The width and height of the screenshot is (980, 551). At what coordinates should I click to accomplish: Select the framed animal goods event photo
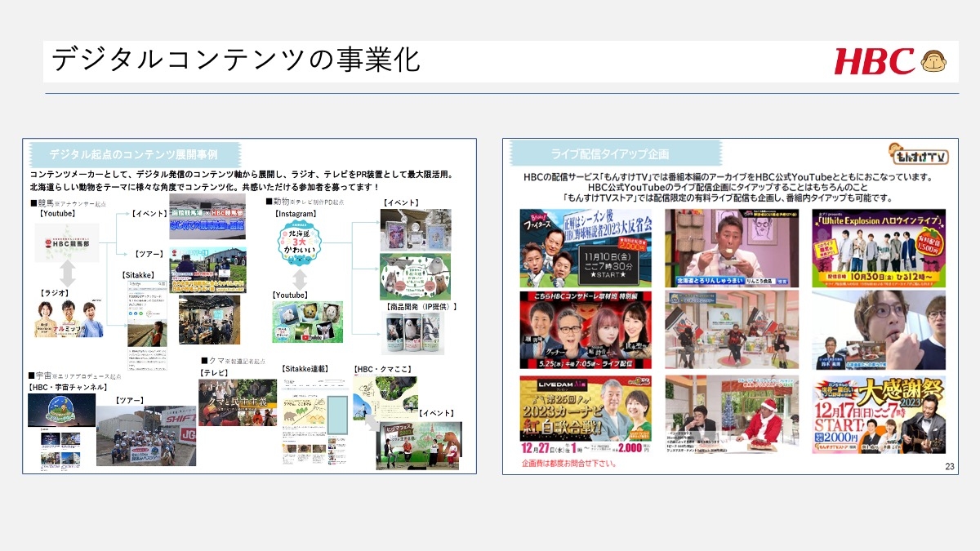[x=415, y=229]
